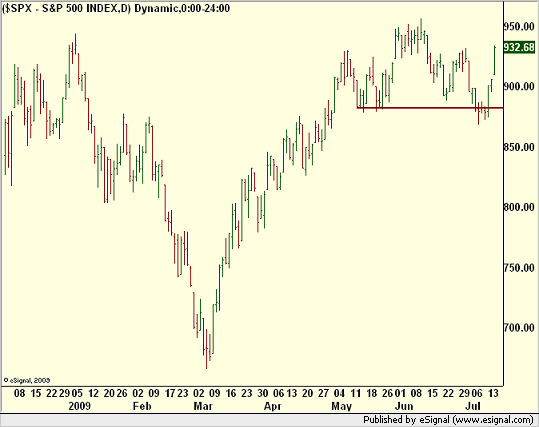Click the 04 date label above May

[x=339, y=393]
